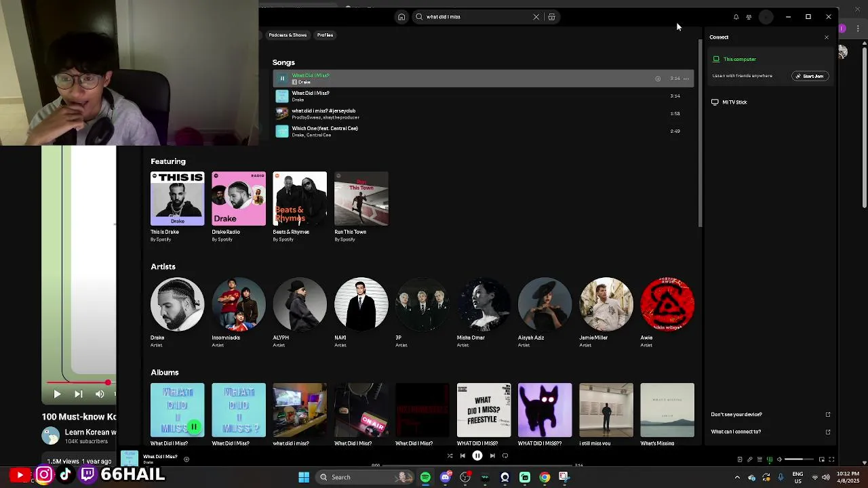Viewport: 868px width, 488px height.
Task: Open i still miss you album cover
Action: [x=606, y=410]
